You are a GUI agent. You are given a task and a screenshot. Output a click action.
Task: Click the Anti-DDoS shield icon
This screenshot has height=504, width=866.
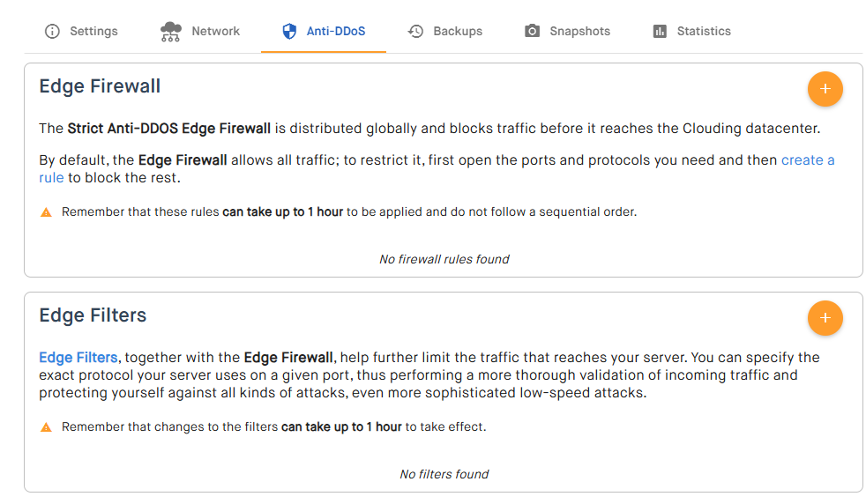[x=289, y=31]
